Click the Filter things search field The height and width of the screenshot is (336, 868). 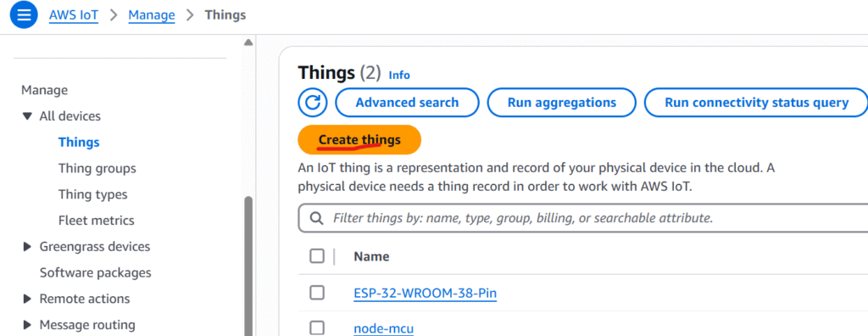tap(583, 218)
